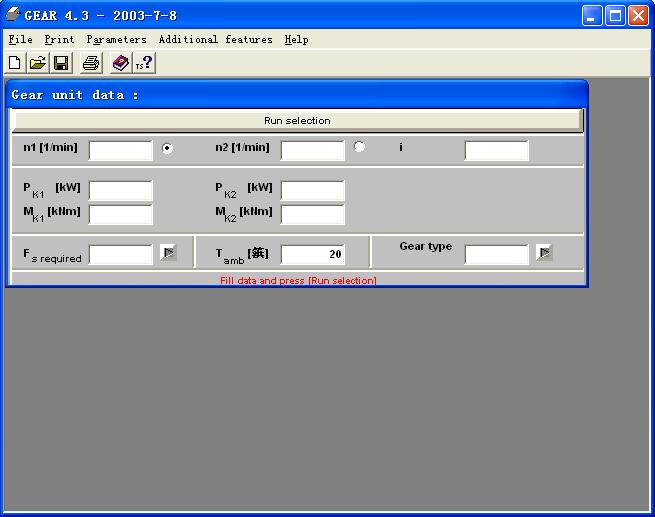Image resolution: width=655 pixels, height=517 pixels.
Task: Open the Print menu
Action: click(59, 40)
